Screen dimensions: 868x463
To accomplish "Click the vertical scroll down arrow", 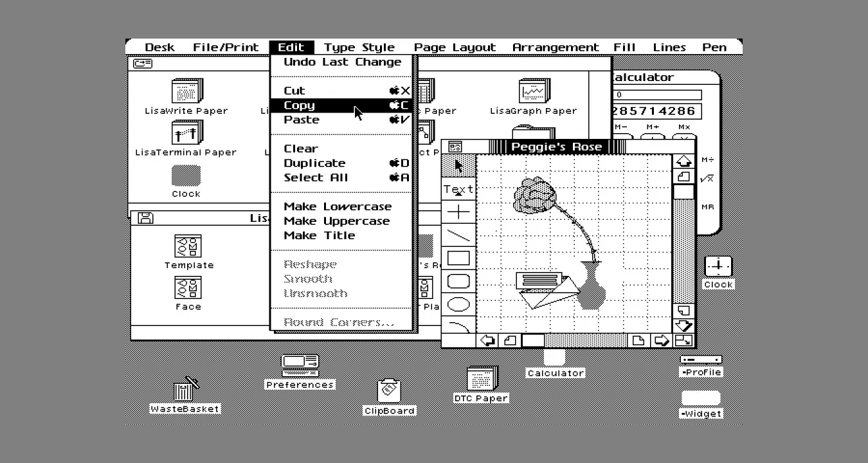I will (683, 325).
